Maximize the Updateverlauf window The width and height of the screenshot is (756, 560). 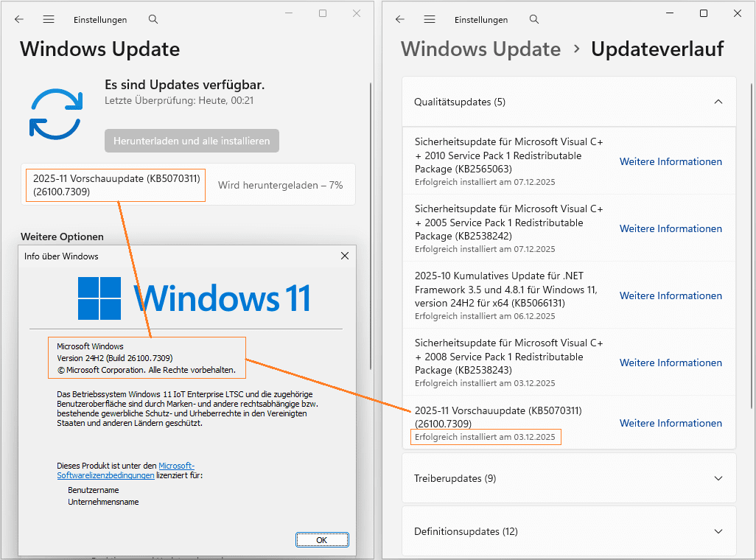point(704,13)
